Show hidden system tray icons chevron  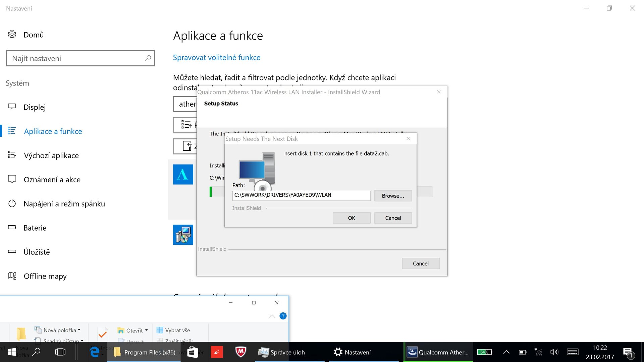click(506, 352)
